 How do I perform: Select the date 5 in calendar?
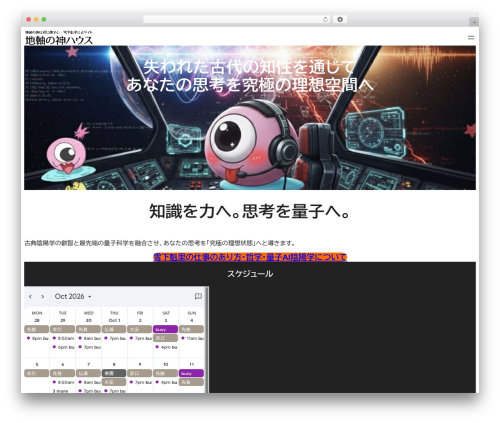[x=37, y=364]
